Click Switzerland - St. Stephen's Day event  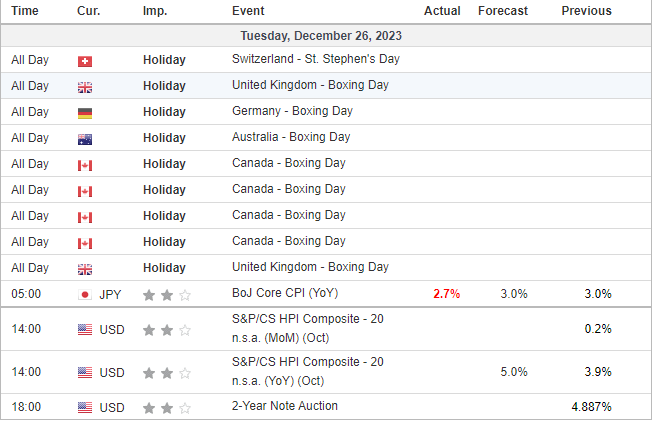click(315, 59)
